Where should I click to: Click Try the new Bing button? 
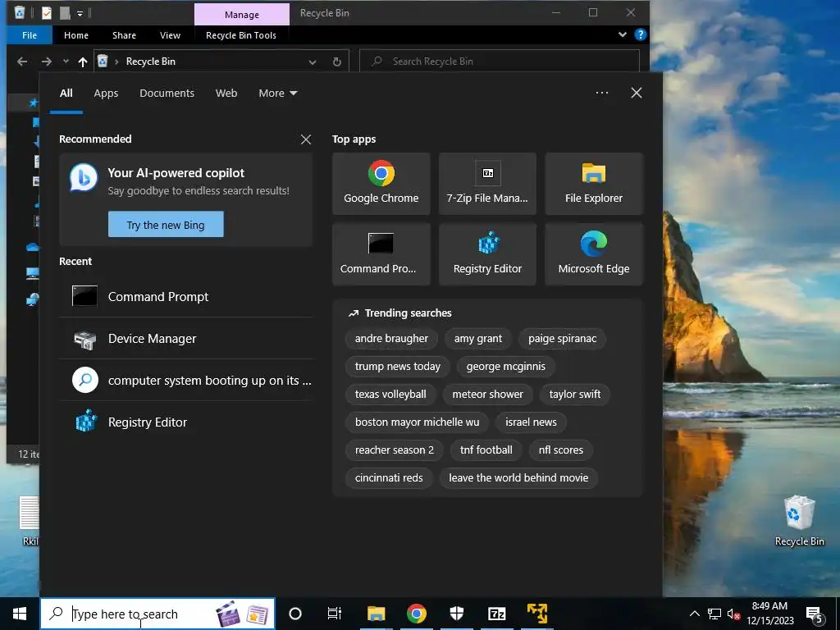point(166,225)
